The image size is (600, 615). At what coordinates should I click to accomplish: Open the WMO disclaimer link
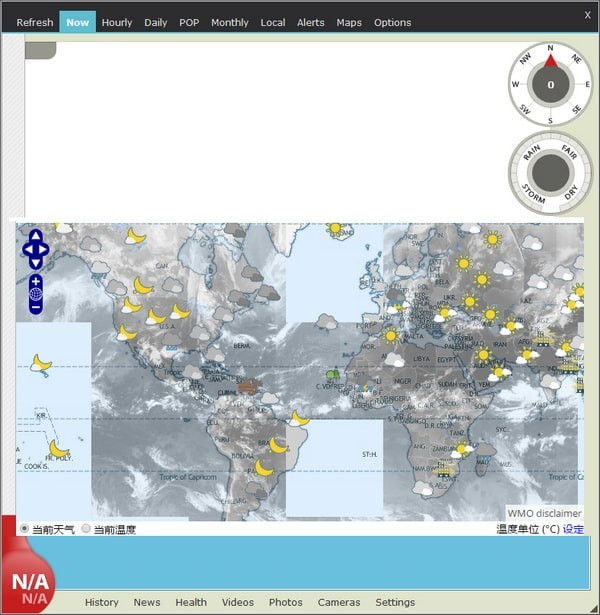tap(544, 513)
